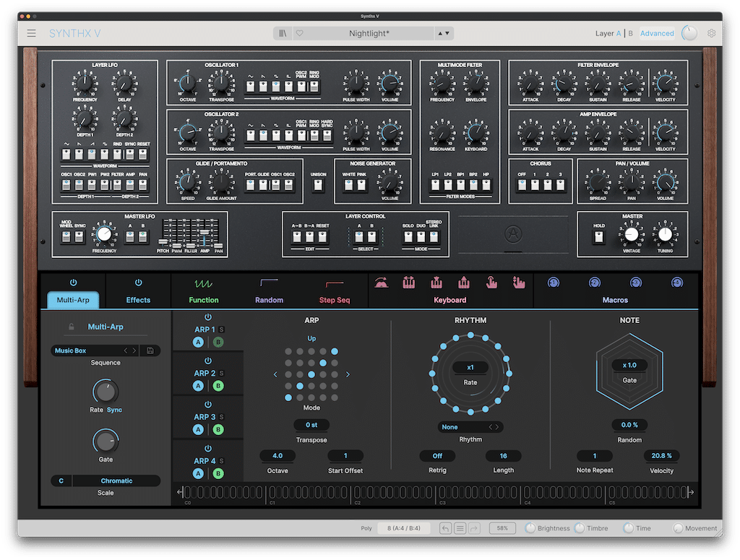740x560 pixels.
Task: Click the Octave 4.0 value field
Action: [277, 456]
